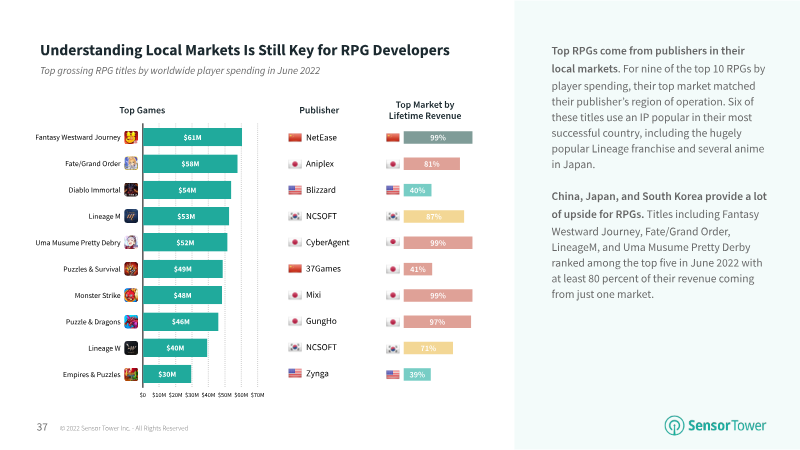Click the Japan flag next to the 41% bar

tap(393, 269)
